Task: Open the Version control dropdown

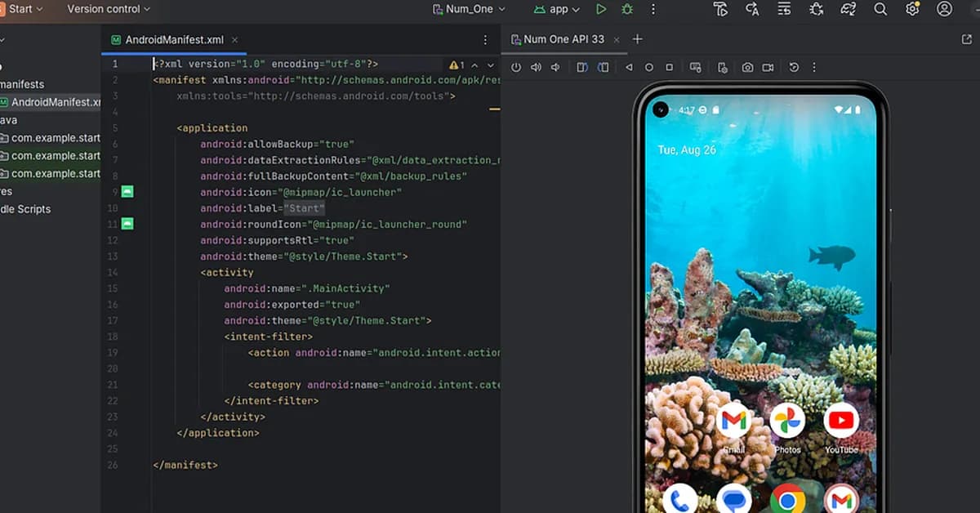Action: 109,9
